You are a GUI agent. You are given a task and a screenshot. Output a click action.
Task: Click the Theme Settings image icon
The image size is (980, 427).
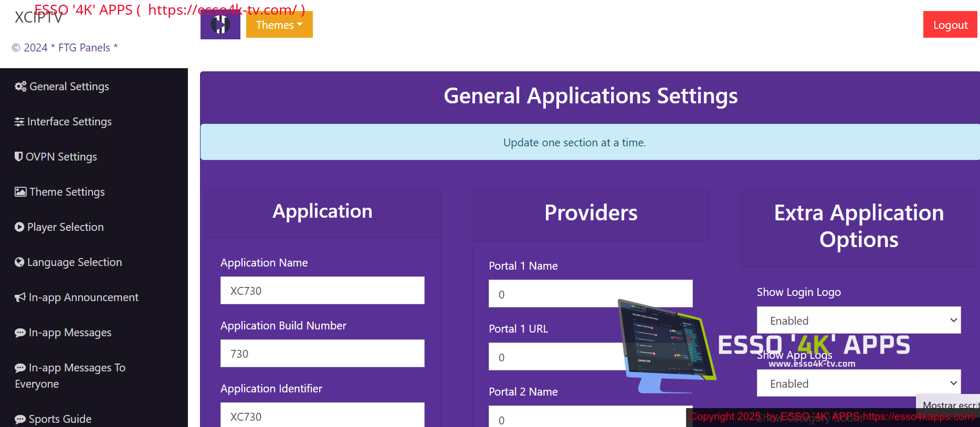tap(20, 191)
